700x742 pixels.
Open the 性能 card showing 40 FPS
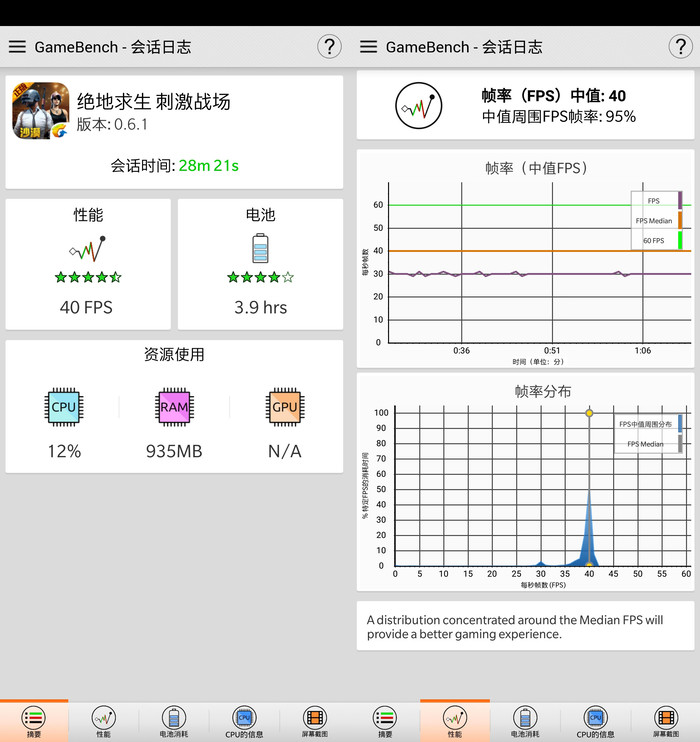click(88, 264)
